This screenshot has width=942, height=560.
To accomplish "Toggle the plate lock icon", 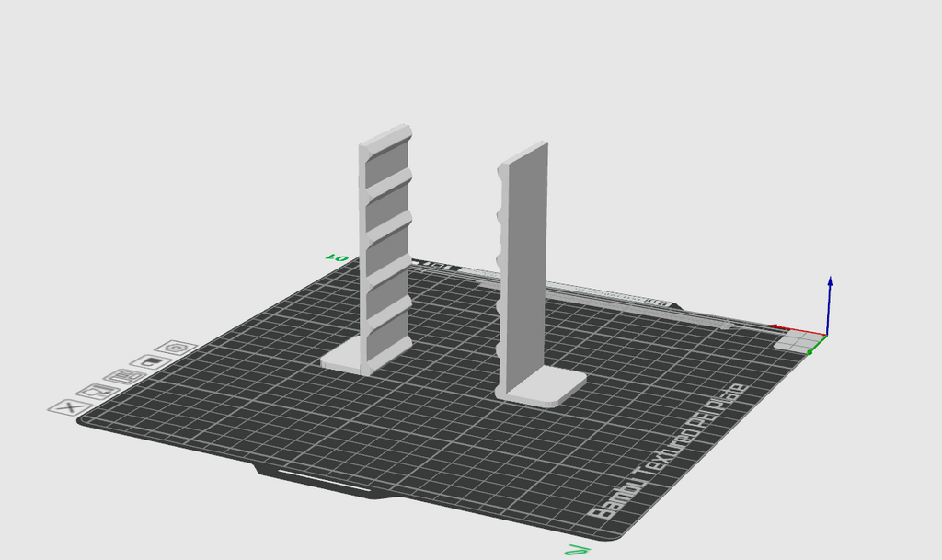I will pos(151,362).
